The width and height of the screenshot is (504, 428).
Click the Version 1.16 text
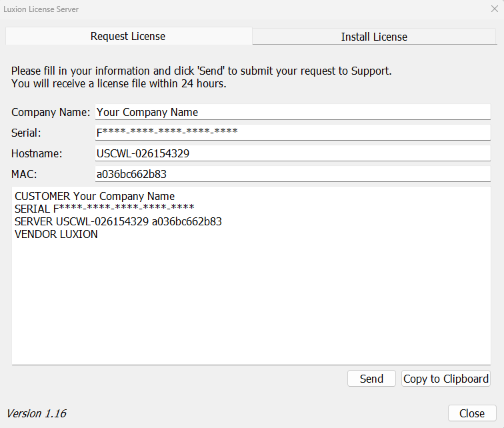pos(37,413)
